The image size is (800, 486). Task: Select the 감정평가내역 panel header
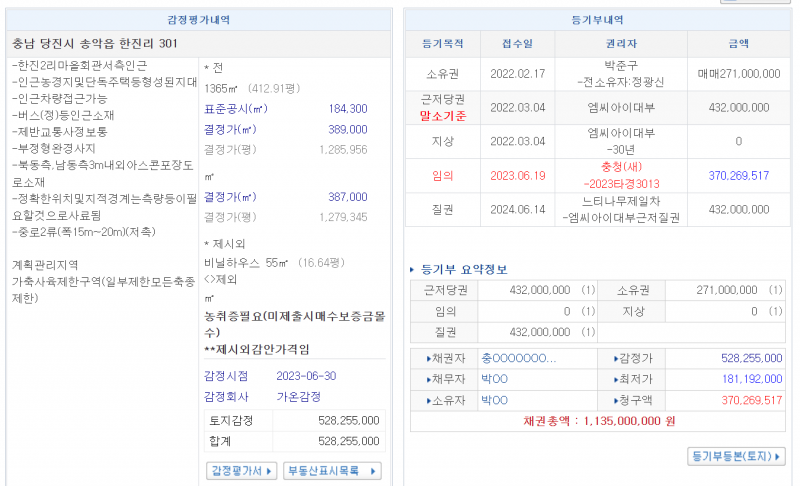(x=198, y=20)
